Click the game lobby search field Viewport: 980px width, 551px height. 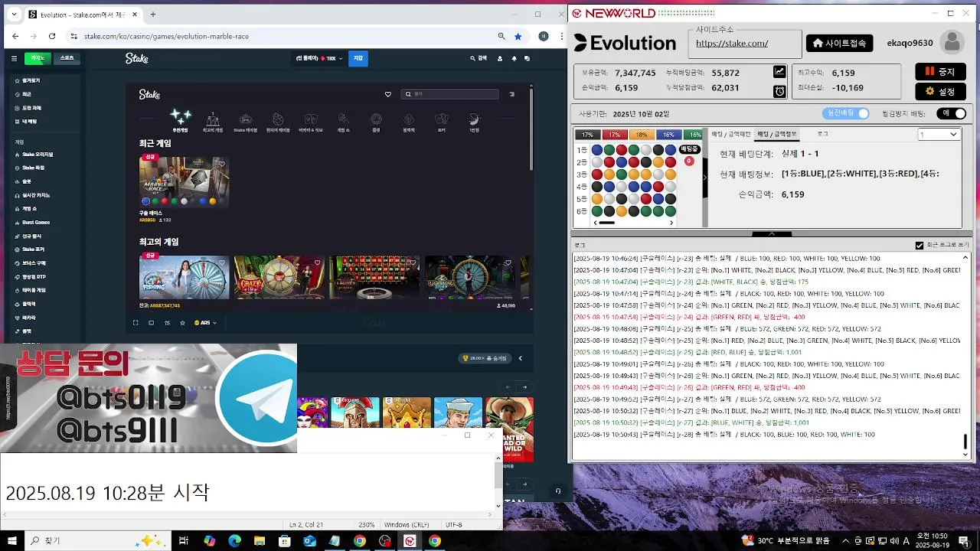tap(449, 94)
